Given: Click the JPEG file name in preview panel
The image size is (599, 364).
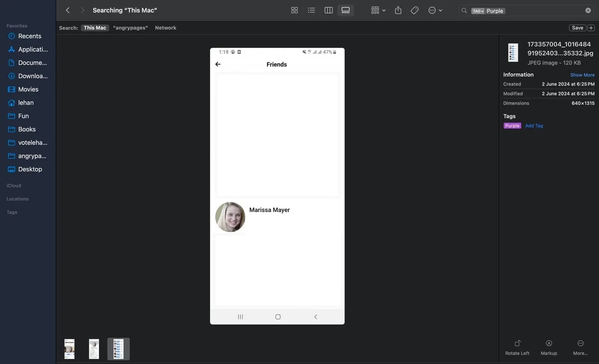Looking at the screenshot, I should 560,49.
